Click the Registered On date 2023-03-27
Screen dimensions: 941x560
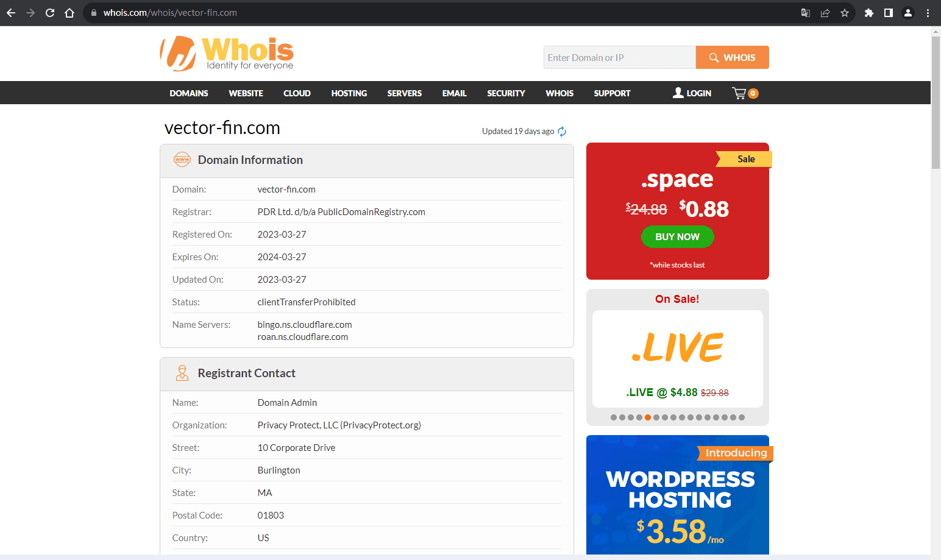[282, 235]
